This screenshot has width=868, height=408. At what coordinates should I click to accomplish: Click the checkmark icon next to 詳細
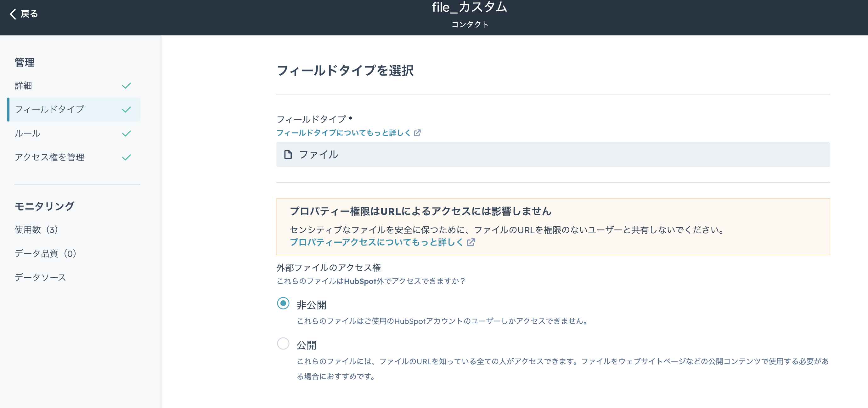click(126, 86)
